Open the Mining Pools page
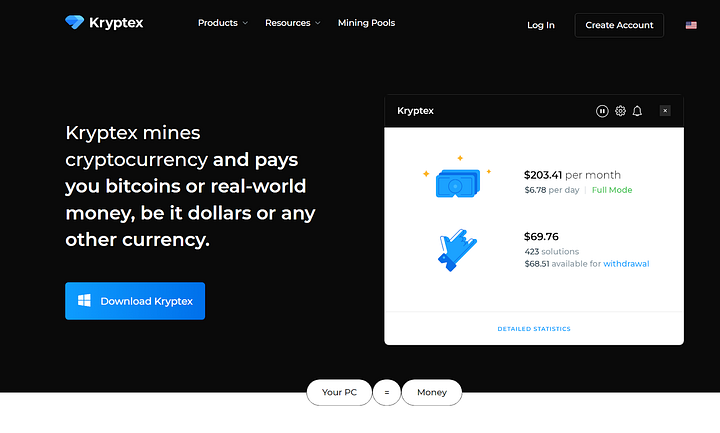 366,23
